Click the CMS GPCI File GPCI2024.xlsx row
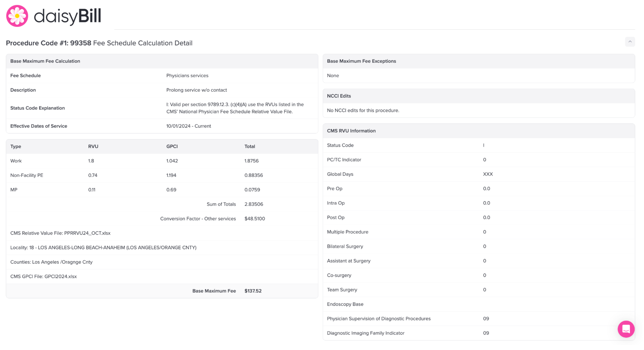Image resolution: width=644 pixels, height=350 pixels. coord(43,276)
